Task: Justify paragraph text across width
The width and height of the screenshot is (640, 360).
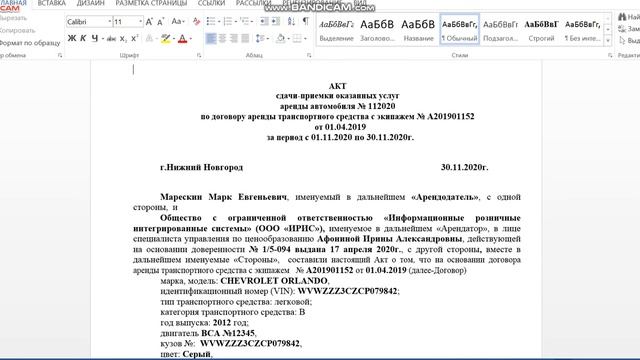Action: click(245, 38)
